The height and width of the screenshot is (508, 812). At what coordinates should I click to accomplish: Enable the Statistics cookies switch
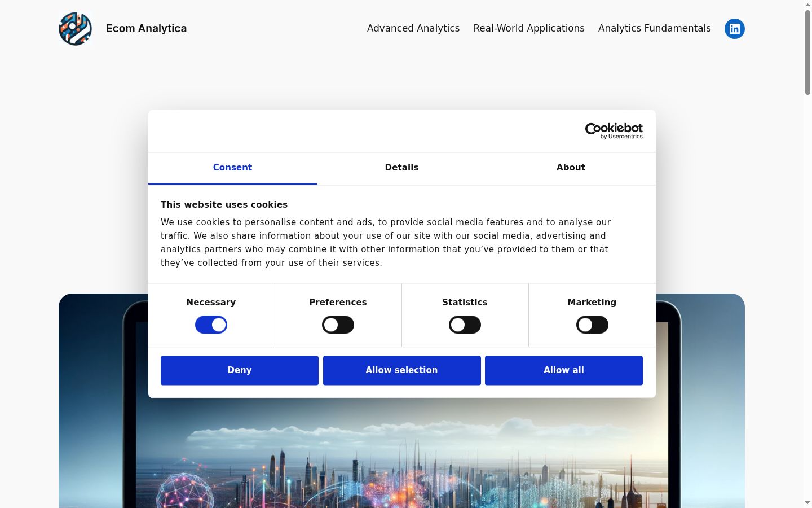tap(465, 325)
